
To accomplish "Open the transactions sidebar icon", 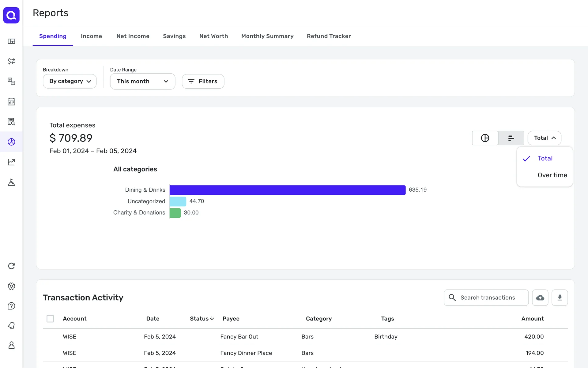I will [11, 61].
